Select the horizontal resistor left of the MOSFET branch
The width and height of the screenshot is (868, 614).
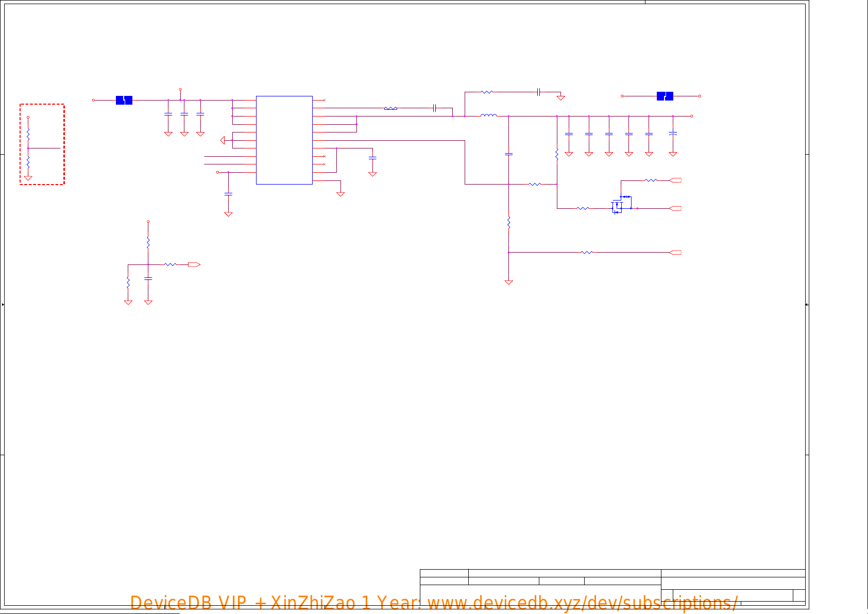pos(535,184)
